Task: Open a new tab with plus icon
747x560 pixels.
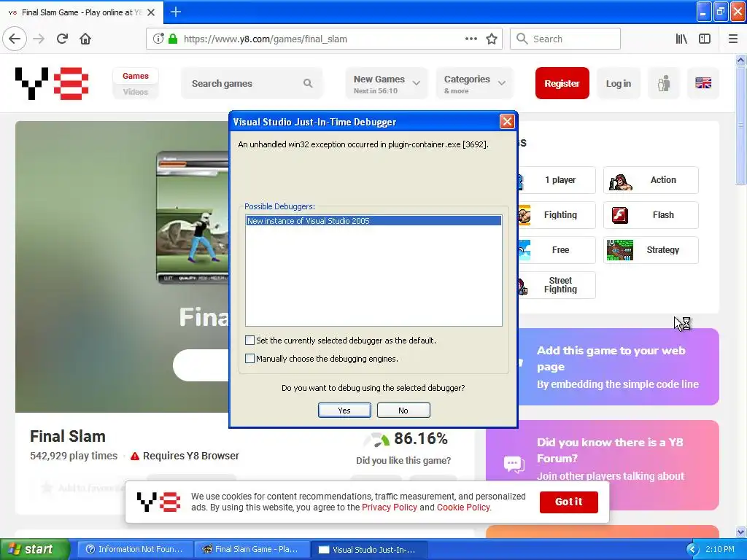Action: [x=175, y=12]
